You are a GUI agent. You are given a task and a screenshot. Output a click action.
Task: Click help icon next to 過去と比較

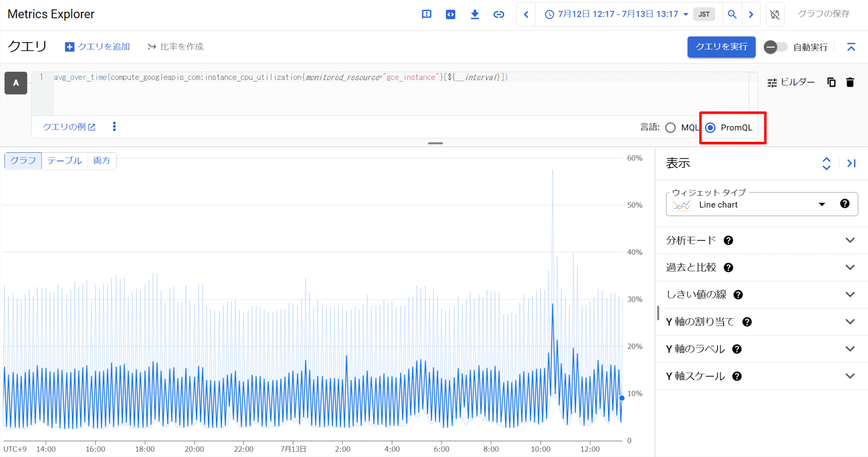(728, 268)
